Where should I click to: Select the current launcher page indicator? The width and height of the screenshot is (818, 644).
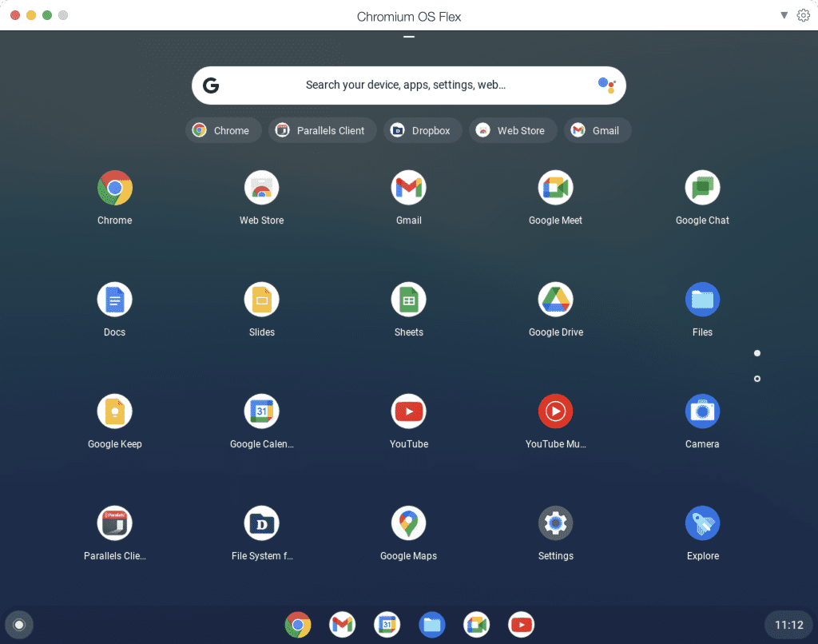coord(756,352)
